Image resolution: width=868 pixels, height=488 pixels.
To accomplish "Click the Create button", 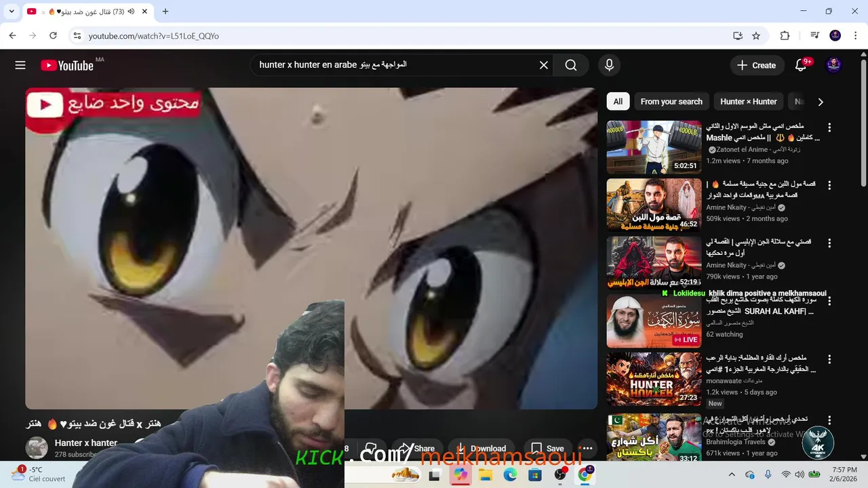I will pos(756,65).
